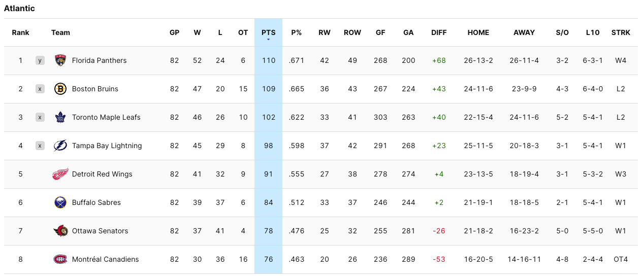
Task: Click the Toronto Maple Leafs logo
Action: 60,117
